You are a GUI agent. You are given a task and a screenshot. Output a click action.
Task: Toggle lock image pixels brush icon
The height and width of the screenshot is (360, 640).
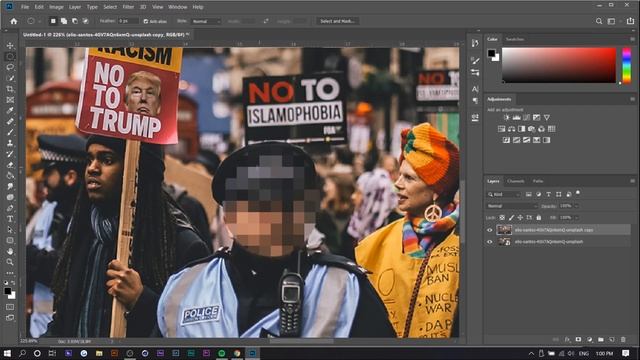(x=511, y=218)
